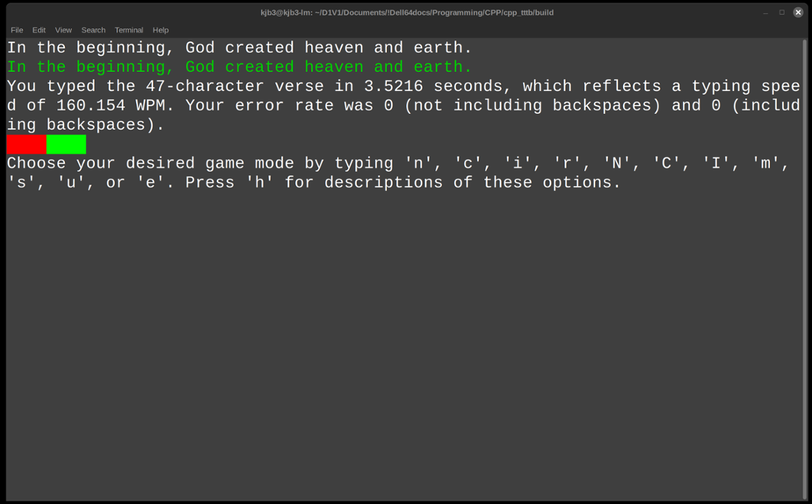
Task: Open the Help menu
Action: tap(160, 30)
